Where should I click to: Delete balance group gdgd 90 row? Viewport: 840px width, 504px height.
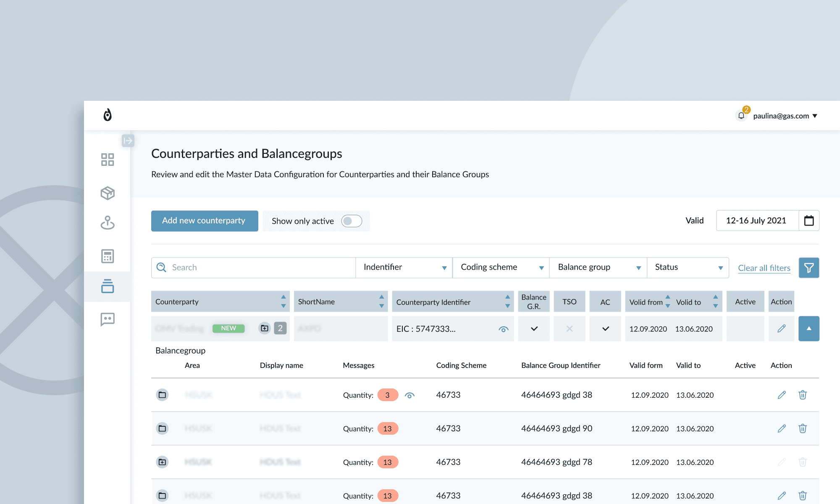coord(803,428)
